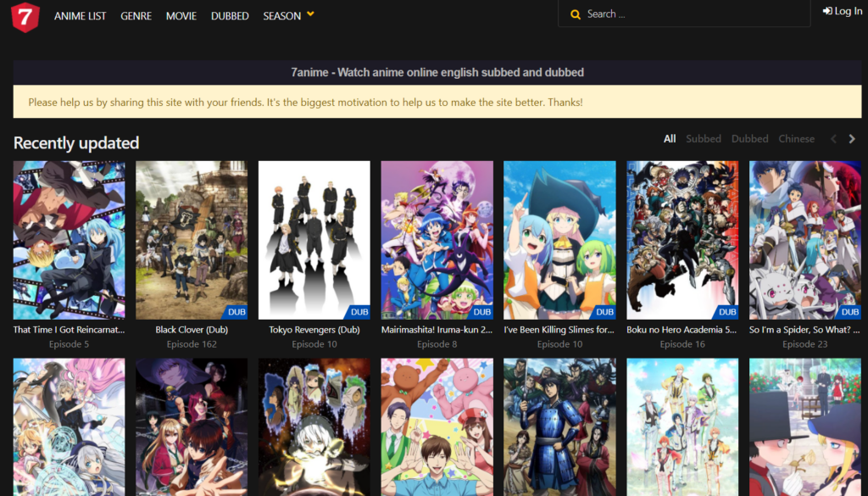Click Episode 16 under Boku no Hero Academia
The height and width of the screenshot is (496, 868).
click(x=682, y=344)
